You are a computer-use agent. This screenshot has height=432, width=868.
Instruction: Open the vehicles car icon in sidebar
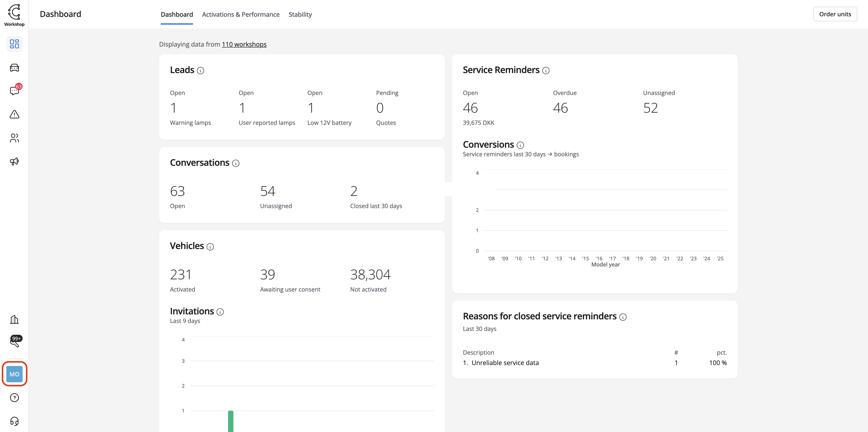(14, 67)
